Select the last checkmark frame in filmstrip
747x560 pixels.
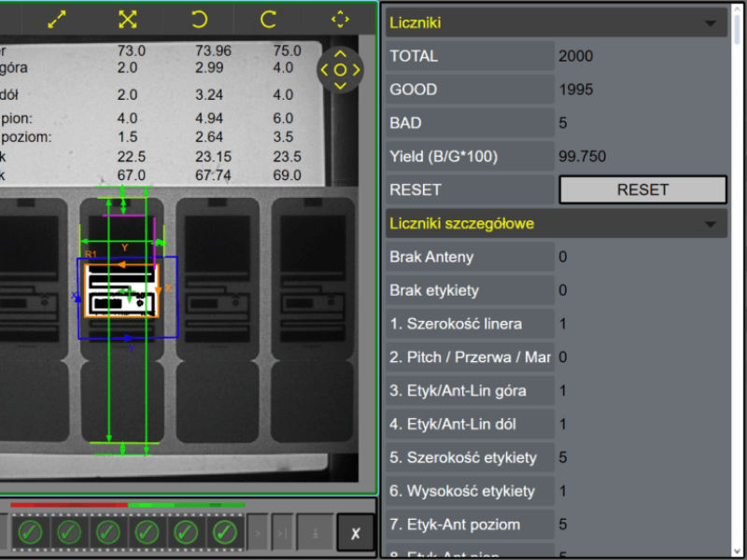click(223, 532)
